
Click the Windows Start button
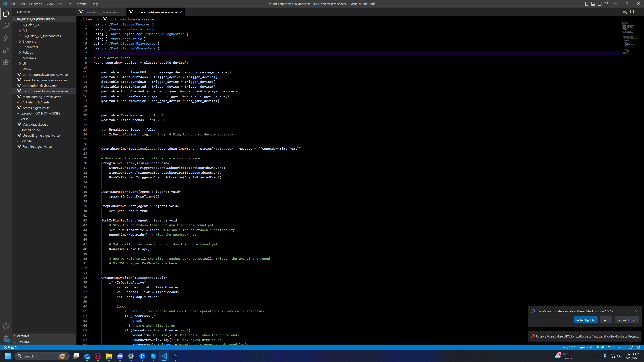click(x=8, y=356)
